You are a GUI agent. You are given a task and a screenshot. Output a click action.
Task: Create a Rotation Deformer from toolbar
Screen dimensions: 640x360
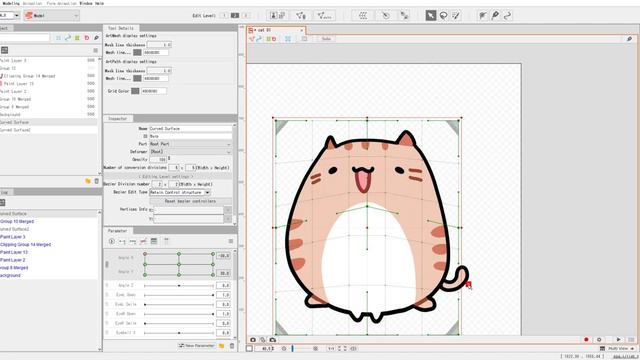(386, 16)
